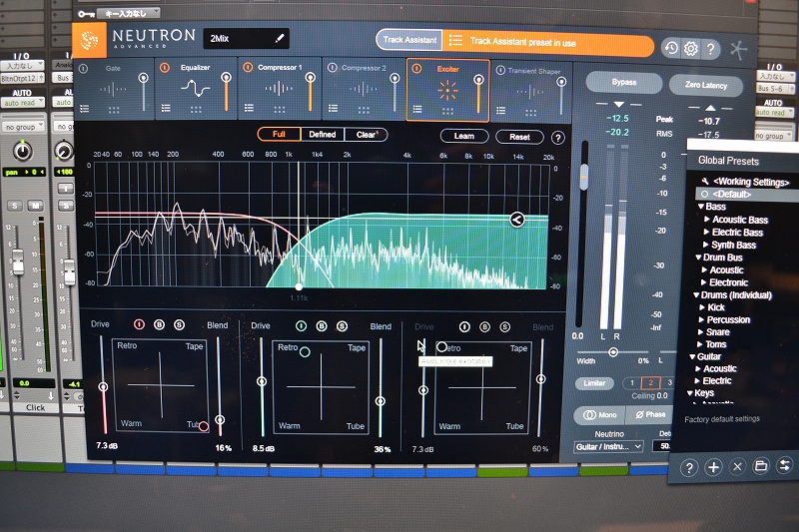Open the History clock icon
Image resolution: width=799 pixels, height=532 pixels.
pos(671,48)
